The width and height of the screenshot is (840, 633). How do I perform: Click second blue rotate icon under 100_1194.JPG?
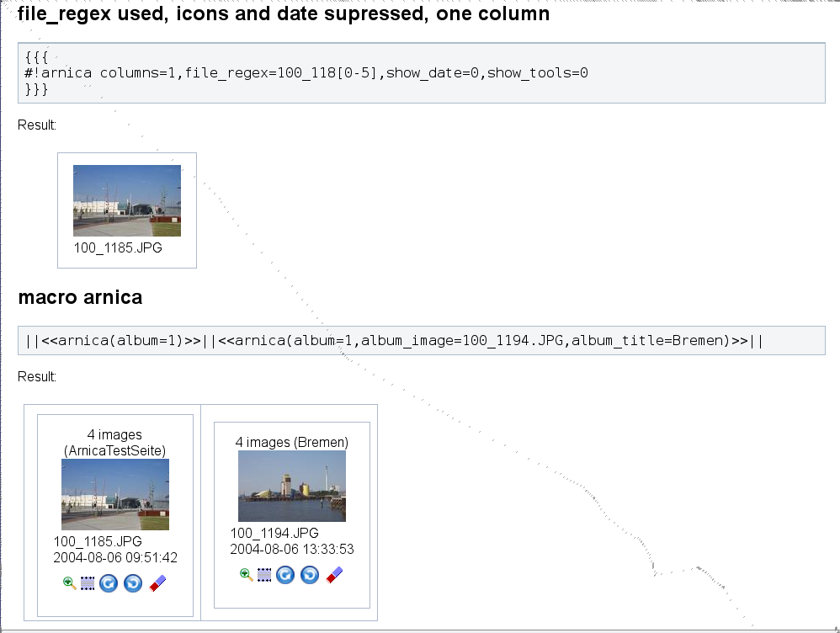(310, 575)
